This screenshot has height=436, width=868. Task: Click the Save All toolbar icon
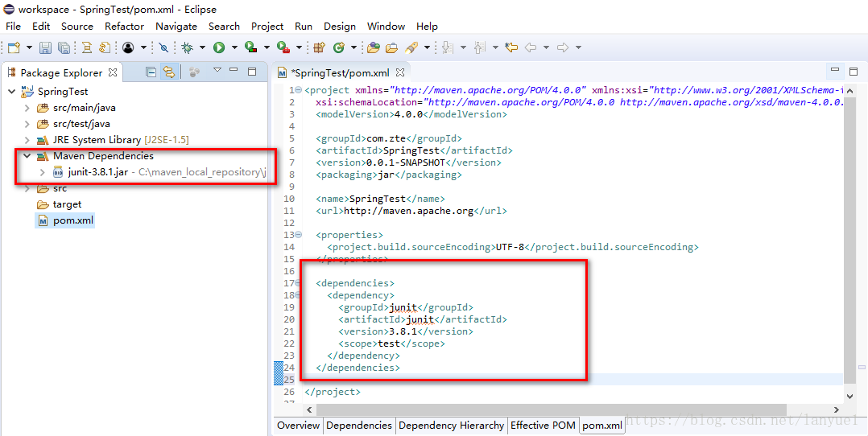coord(64,47)
